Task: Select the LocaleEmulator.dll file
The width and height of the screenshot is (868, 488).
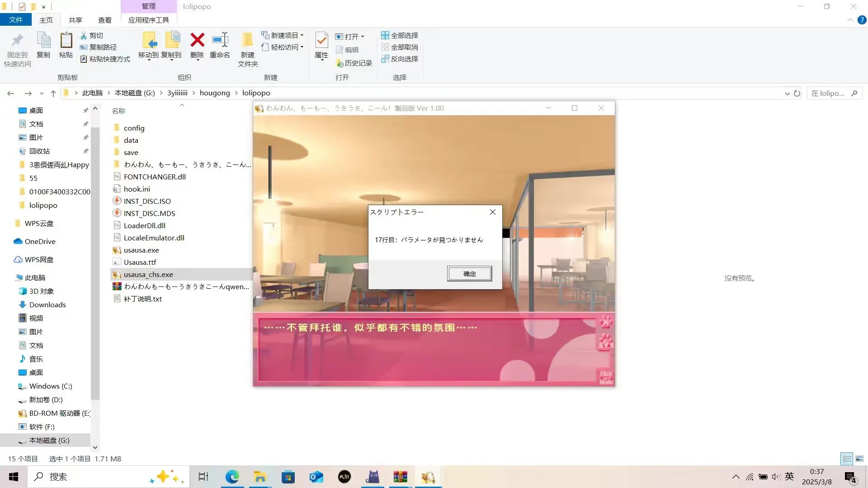Action: [x=154, y=238]
